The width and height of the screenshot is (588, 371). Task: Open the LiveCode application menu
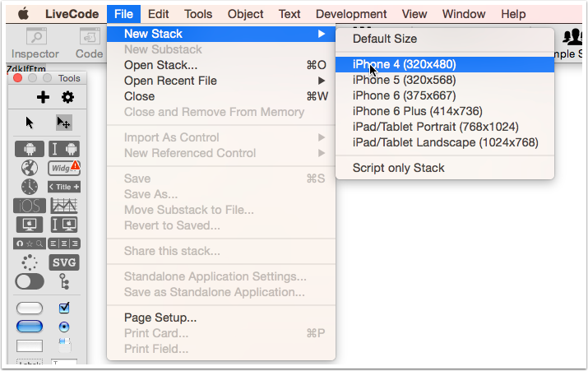point(72,14)
